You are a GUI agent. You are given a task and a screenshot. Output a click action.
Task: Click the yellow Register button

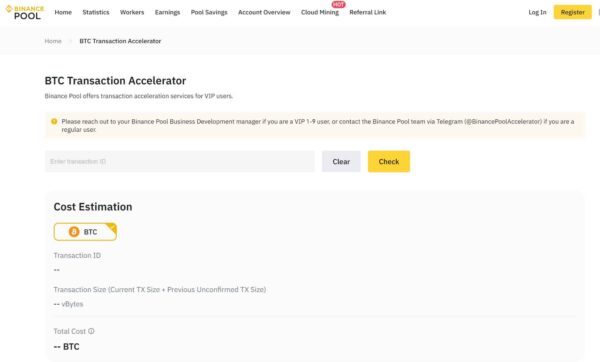(x=572, y=12)
